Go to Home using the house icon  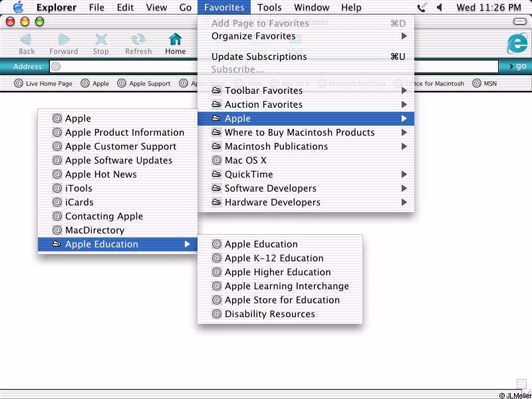(x=176, y=40)
